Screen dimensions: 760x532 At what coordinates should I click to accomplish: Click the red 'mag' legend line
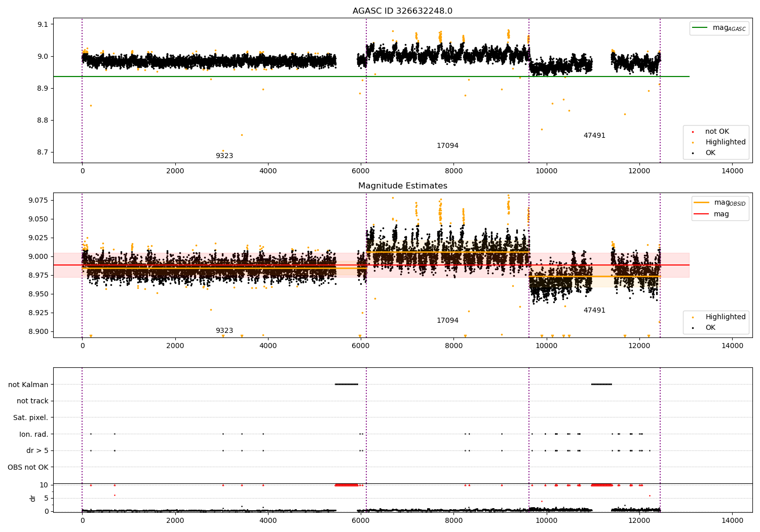click(x=702, y=214)
